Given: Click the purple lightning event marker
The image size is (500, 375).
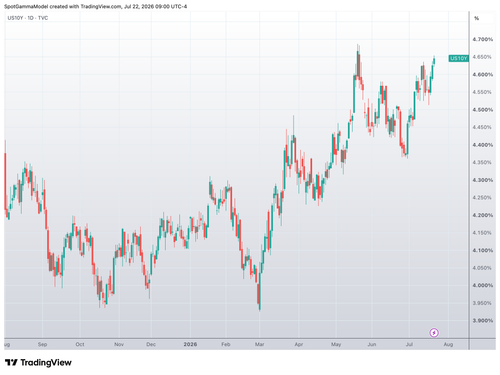Looking at the screenshot, I should pos(434,332).
